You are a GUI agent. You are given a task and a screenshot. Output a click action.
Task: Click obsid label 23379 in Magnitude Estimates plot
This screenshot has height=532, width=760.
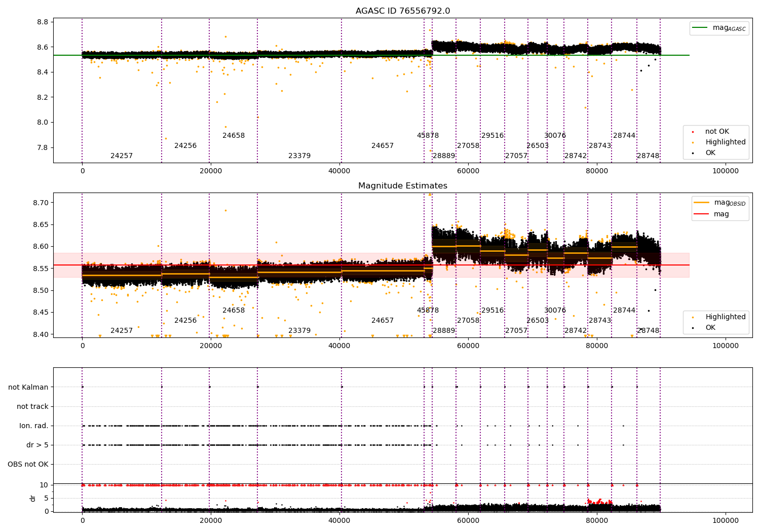point(299,330)
